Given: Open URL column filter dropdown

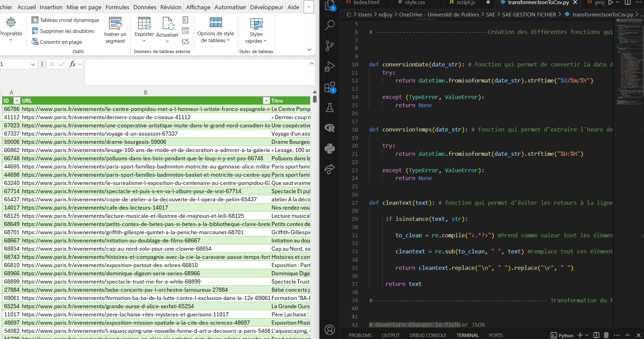Looking at the screenshot, I should pyautogui.click(x=266, y=101).
